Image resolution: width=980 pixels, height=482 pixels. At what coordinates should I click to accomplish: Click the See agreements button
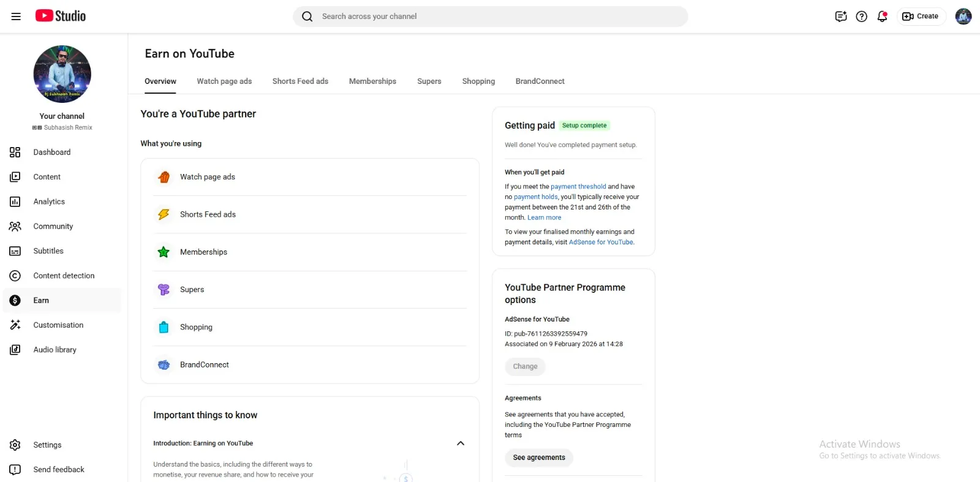(x=539, y=458)
